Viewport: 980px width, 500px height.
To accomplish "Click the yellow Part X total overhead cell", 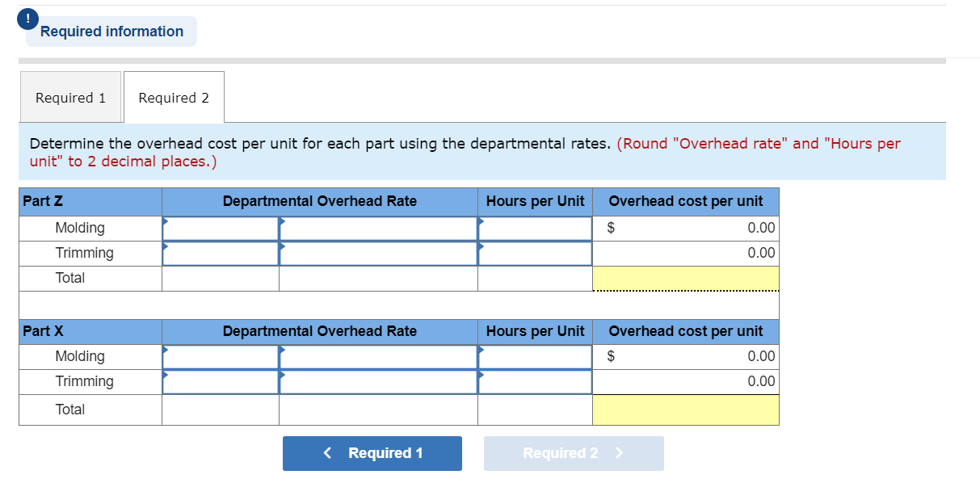I will click(685, 410).
